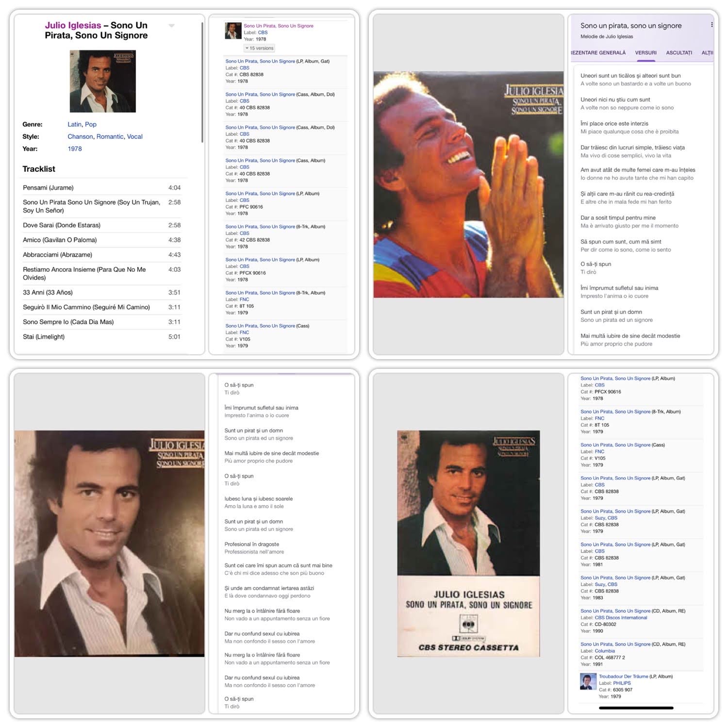Open the ASCULTAȚI tab

pyautogui.click(x=679, y=53)
